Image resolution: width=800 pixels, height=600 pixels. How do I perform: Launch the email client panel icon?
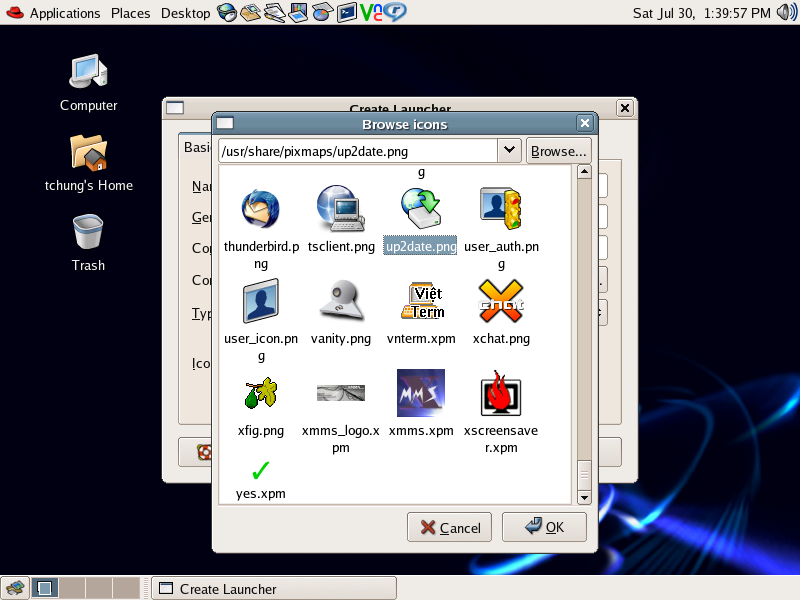tap(251, 12)
